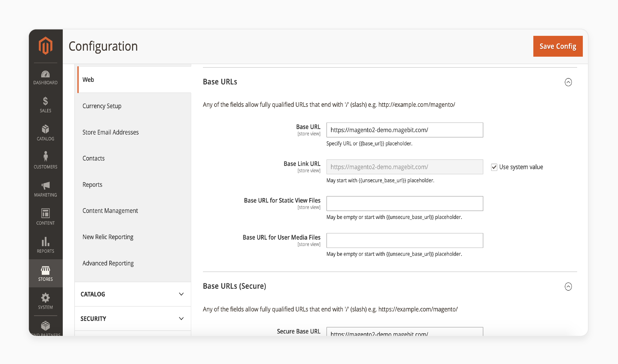Click the Base URLs (Secure) heading

(234, 286)
